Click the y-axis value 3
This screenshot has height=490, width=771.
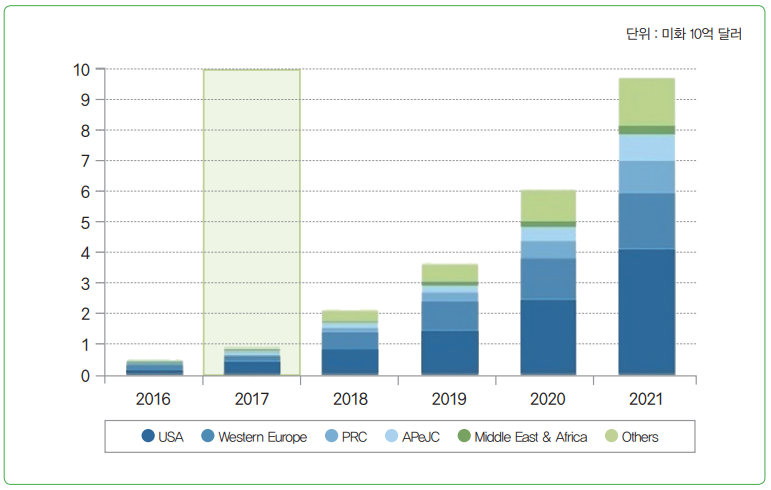[x=86, y=284]
